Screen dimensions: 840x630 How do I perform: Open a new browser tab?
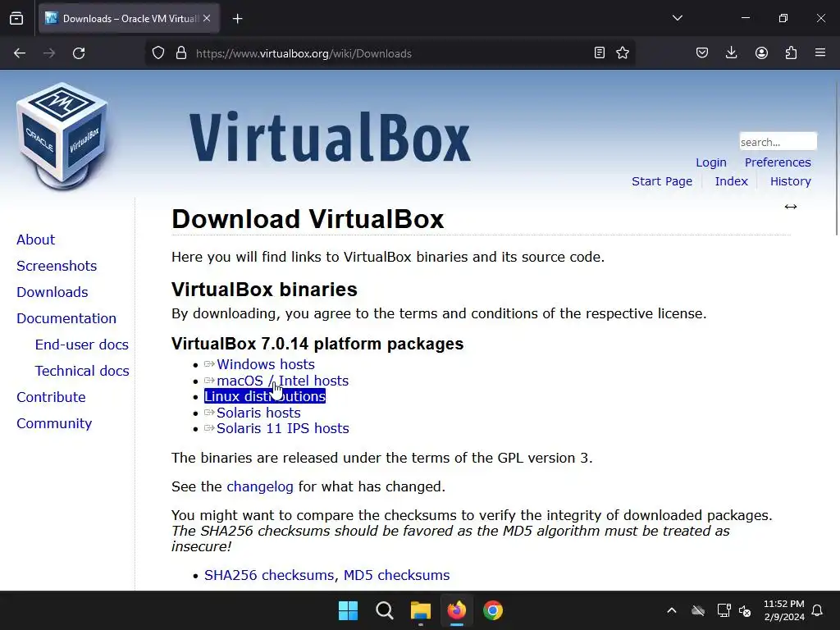[237, 19]
